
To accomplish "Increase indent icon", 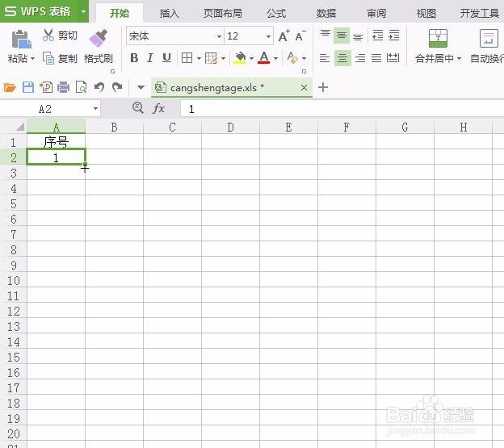I will coord(394,36).
